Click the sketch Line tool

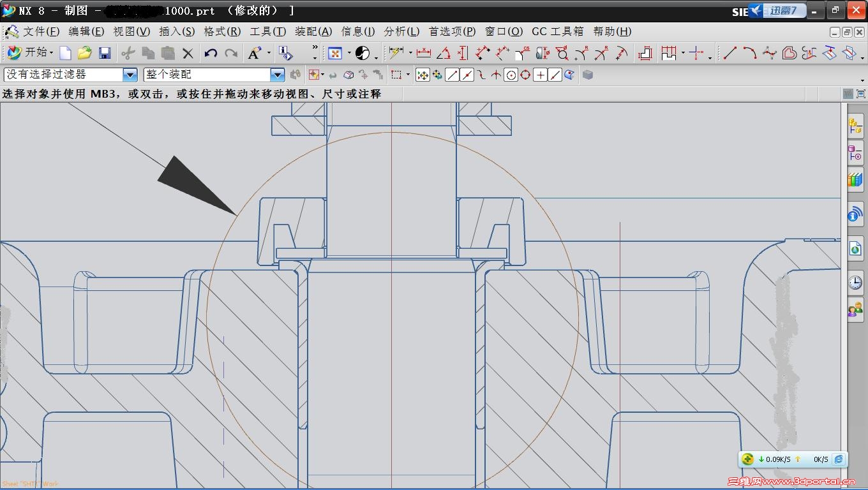(x=730, y=53)
